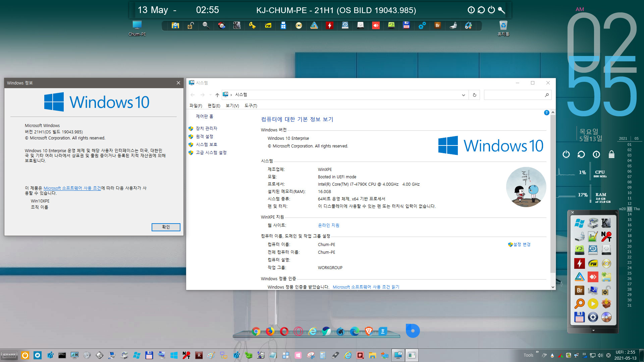Viewport: 644px width, 362px height.
Task: Expand the launcher panel bottom arrow
Action: [x=593, y=330]
